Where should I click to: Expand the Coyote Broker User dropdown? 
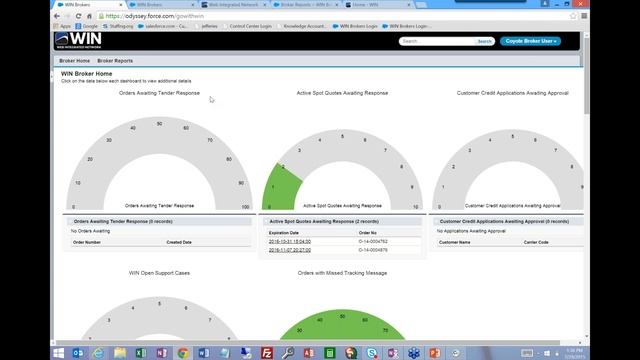pos(531,41)
